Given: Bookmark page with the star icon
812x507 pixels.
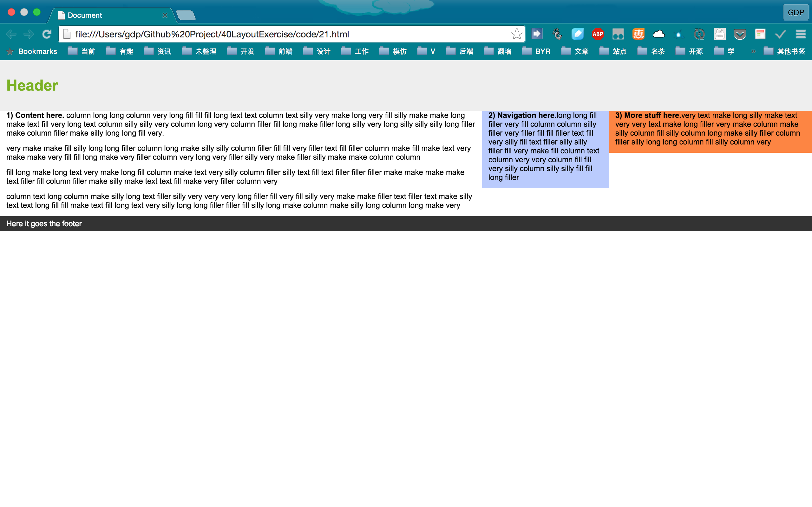Looking at the screenshot, I should (516, 34).
